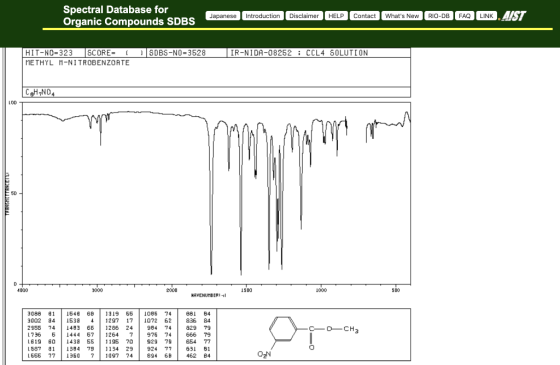Click the methyl m-nitrobenzoate structure drawing

coord(308,336)
